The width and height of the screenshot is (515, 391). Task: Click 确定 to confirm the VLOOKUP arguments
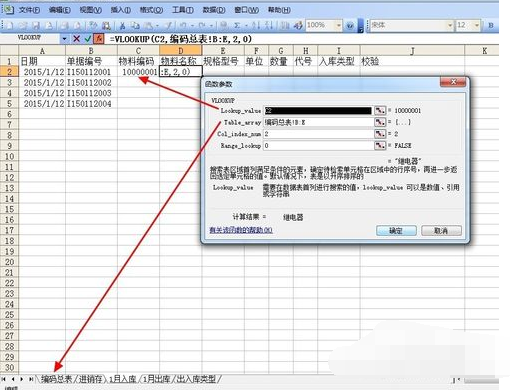pyautogui.click(x=396, y=230)
